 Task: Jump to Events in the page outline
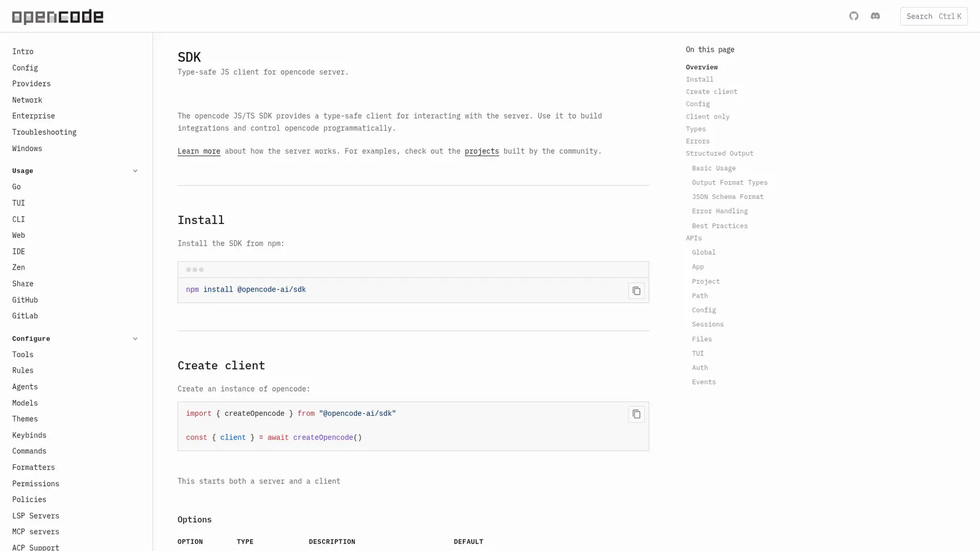pyautogui.click(x=704, y=382)
